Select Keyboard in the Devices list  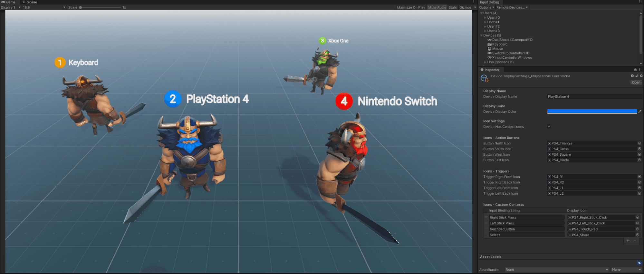click(x=500, y=44)
